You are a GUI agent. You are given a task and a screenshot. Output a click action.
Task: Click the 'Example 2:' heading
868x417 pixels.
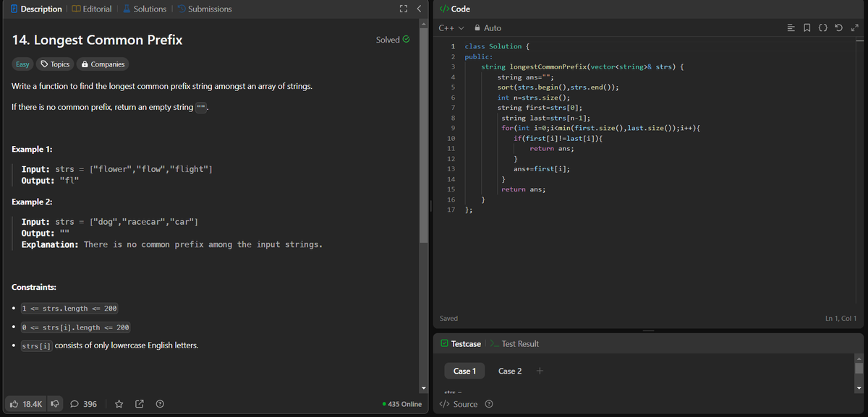pyautogui.click(x=32, y=201)
